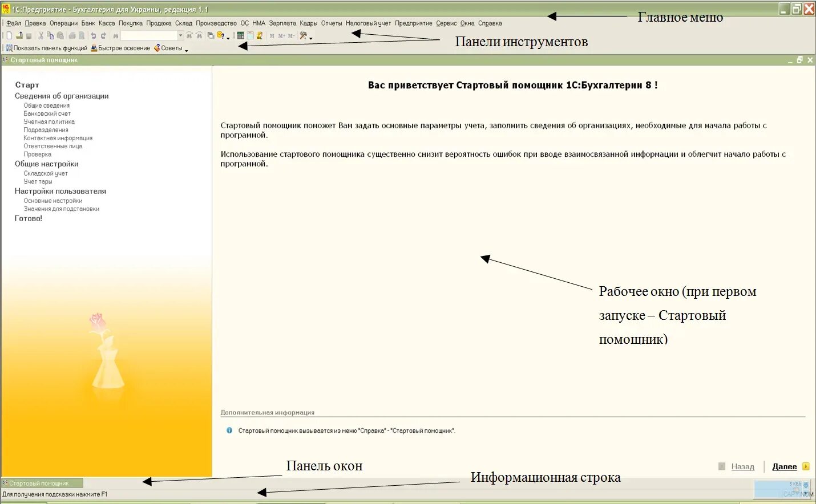
Task: Select Учетная политика step
Action: pos(49,121)
